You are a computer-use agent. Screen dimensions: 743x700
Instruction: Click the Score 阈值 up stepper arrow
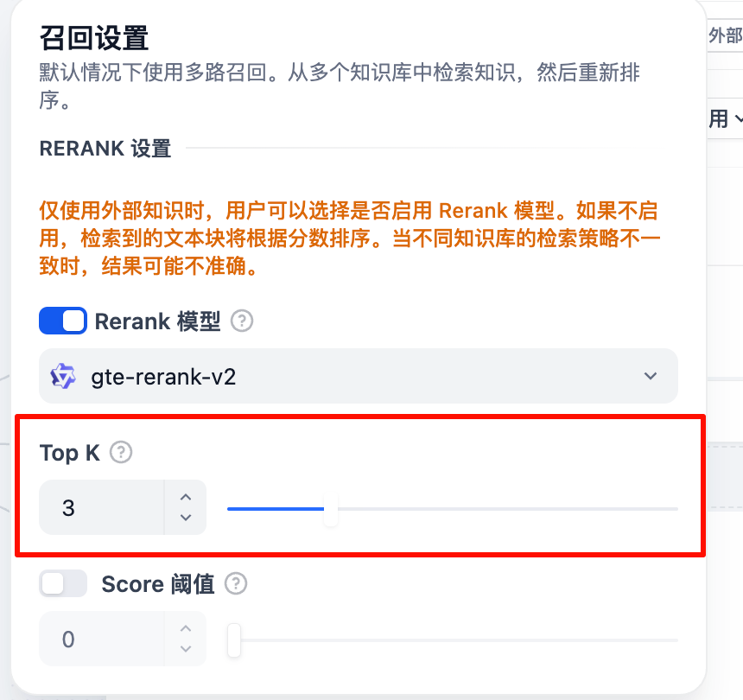(x=185, y=629)
